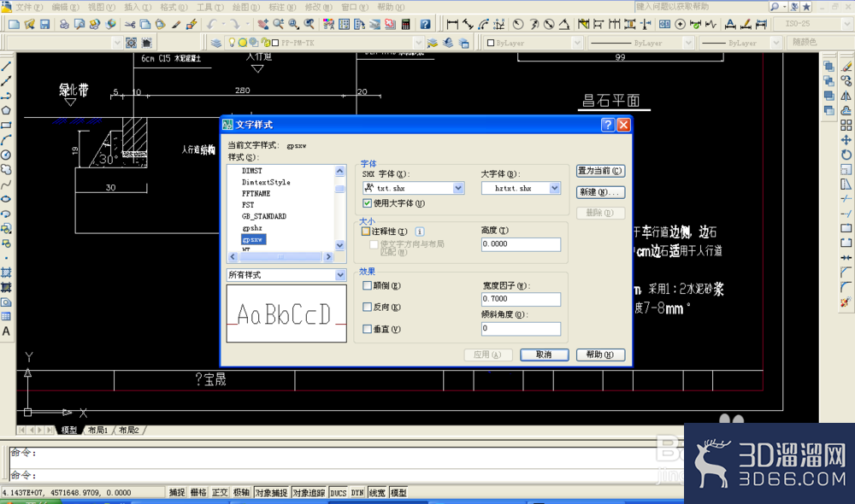Toggle Ortho mode in status bar
Image resolution: width=855 pixels, height=504 pixels.
click(x=220, y=493)
